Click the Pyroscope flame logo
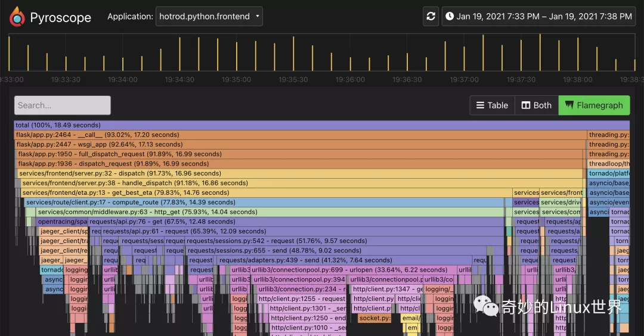Viewport: 644px width, 336px height. (x=17, y=17)
